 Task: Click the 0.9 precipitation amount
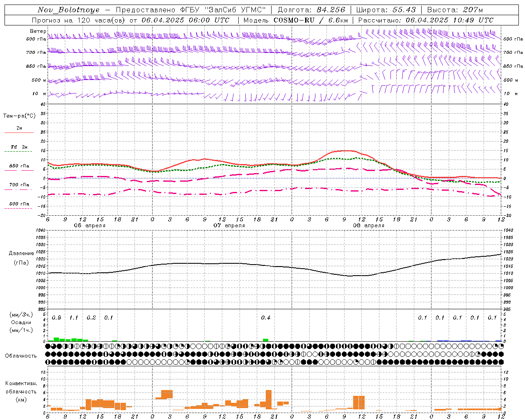pos(57,318)
